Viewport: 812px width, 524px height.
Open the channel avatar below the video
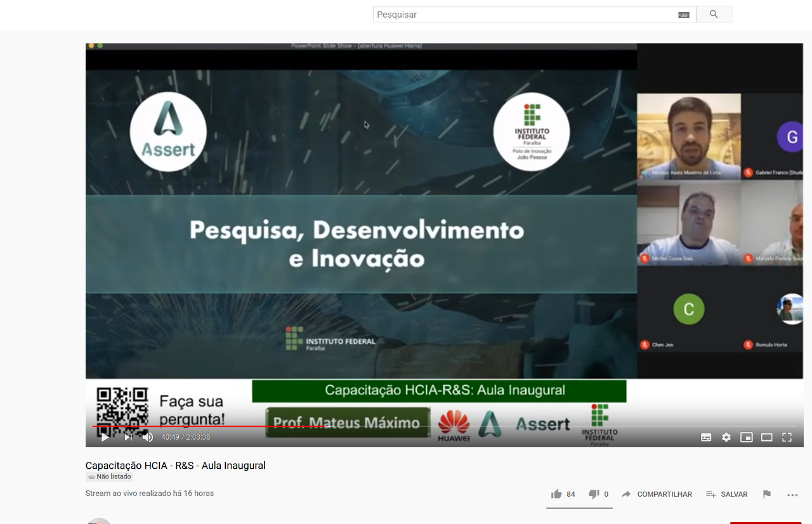[99, 521]
